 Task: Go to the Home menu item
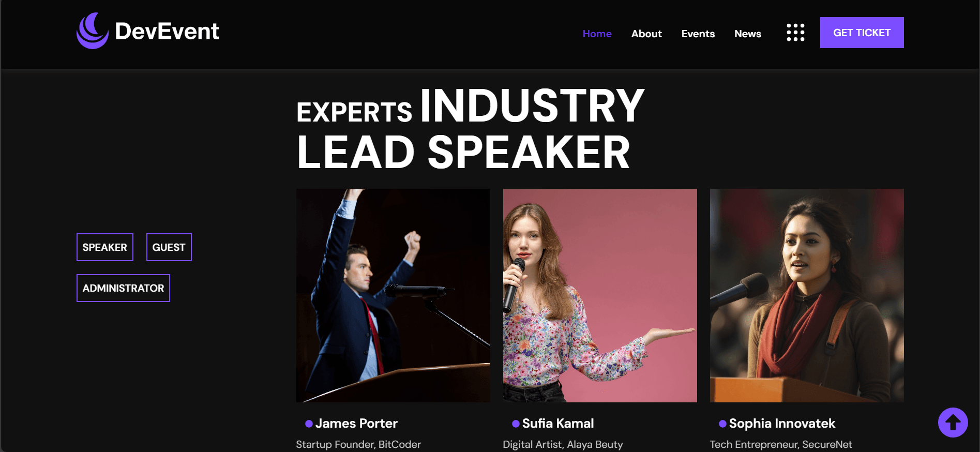tap(597, 34)
